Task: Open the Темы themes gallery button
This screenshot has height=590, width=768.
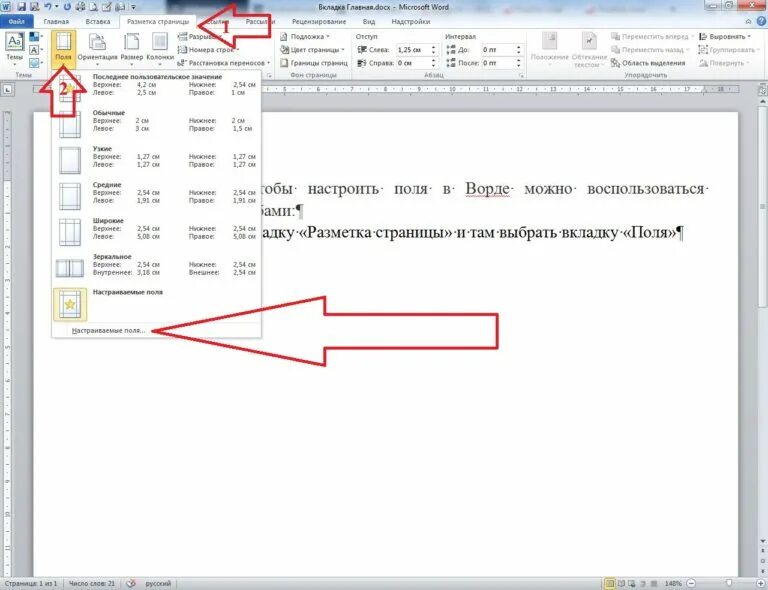Action: (14, 47)
